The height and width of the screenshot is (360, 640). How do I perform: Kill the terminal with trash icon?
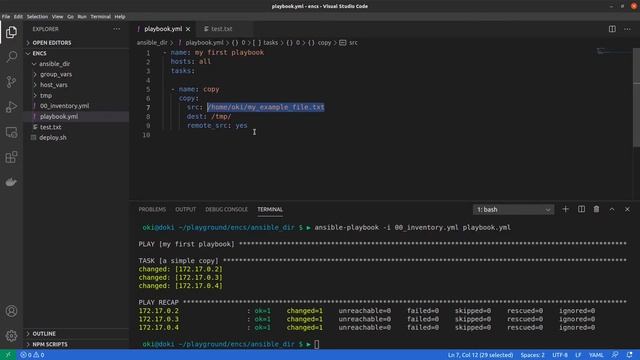tap(596, 209)
